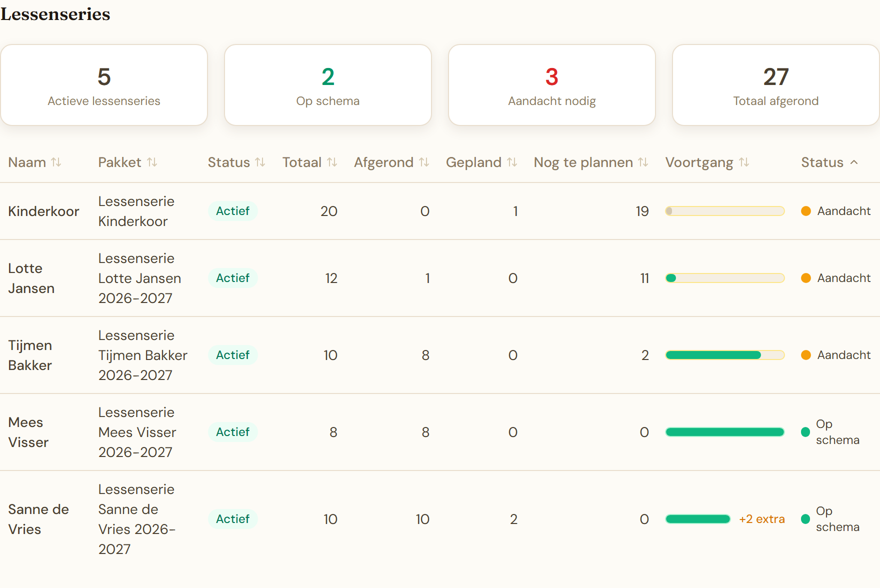This screenshot has width=880, height=588.
Task: Open package Lessenserie Tijmen Bakker 2026-2027
Action: pyautogui.click(x=143, y=355)
